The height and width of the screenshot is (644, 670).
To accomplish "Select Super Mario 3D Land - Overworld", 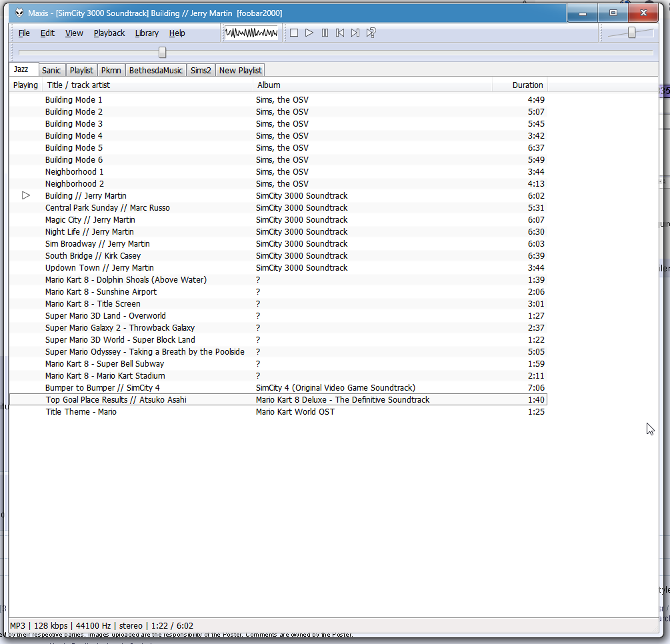I will [278, 315].
